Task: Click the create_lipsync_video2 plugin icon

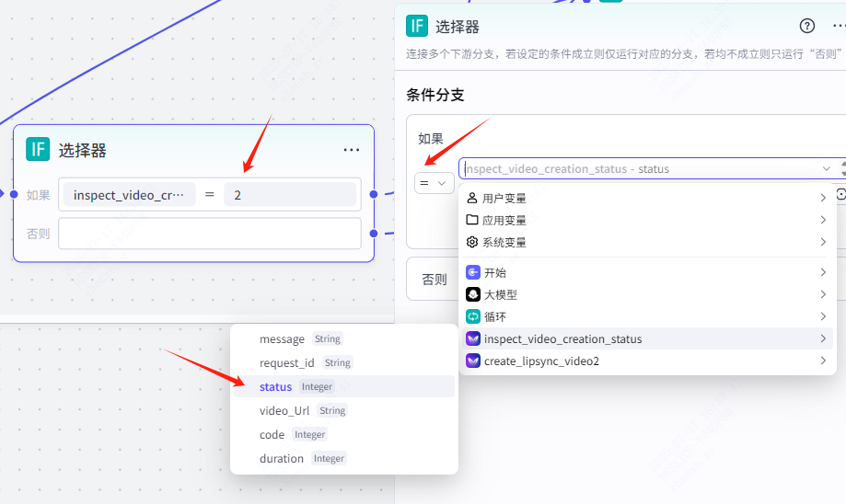Action: (473, 361)
